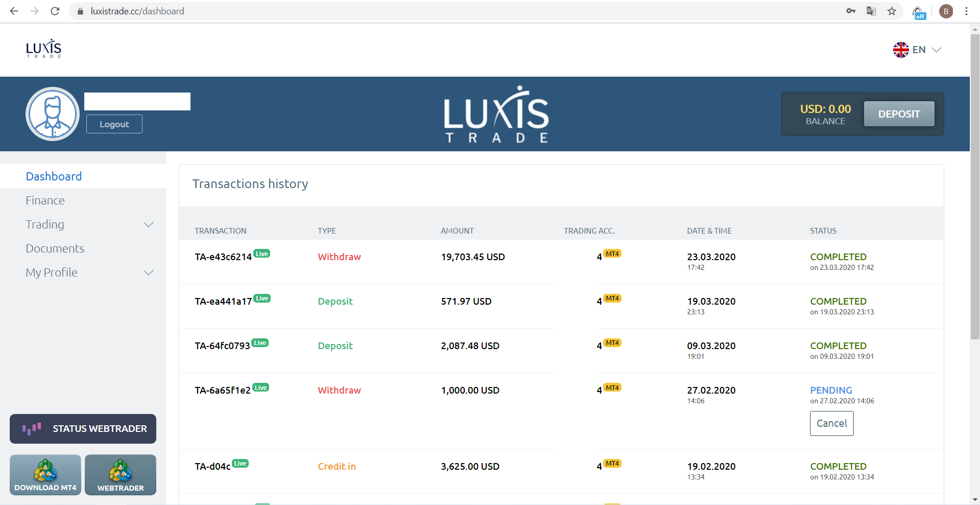Viewport: 980px width, 505px height.
Task: Click the STATUS WEBTRADER button label
Action: [100, 429]
